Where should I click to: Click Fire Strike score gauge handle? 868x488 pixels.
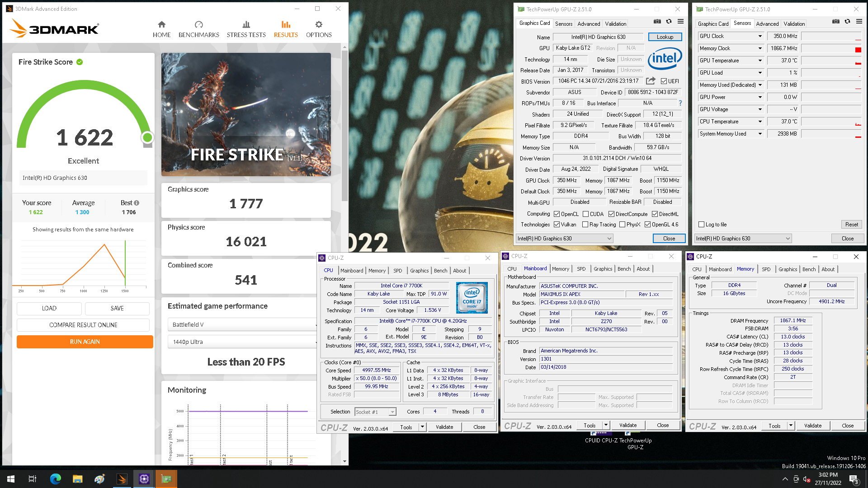click(147, 137)
